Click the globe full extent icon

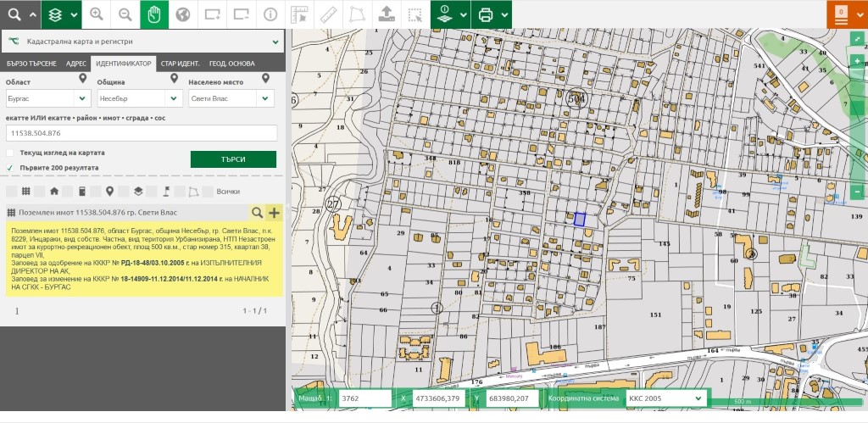182,14
